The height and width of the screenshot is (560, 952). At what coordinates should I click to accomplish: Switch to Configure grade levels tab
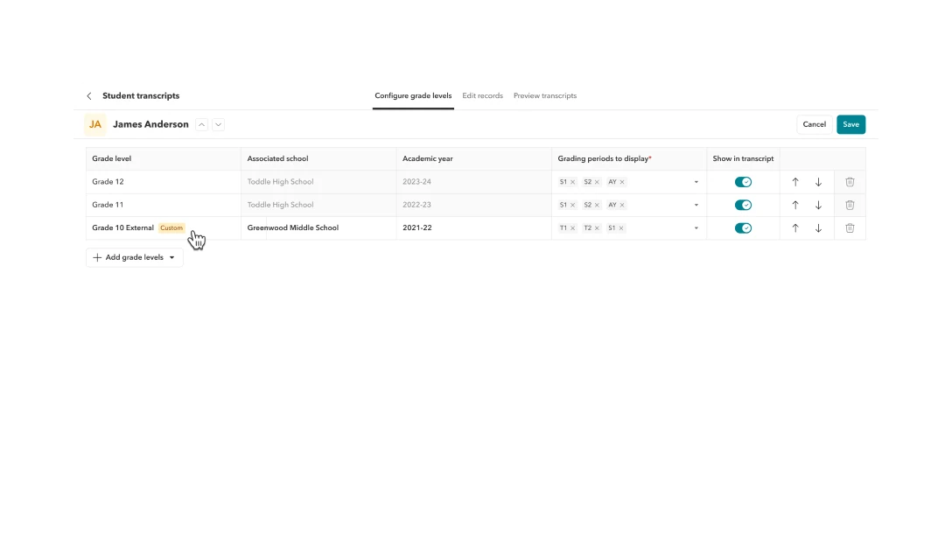click(413, 96)
